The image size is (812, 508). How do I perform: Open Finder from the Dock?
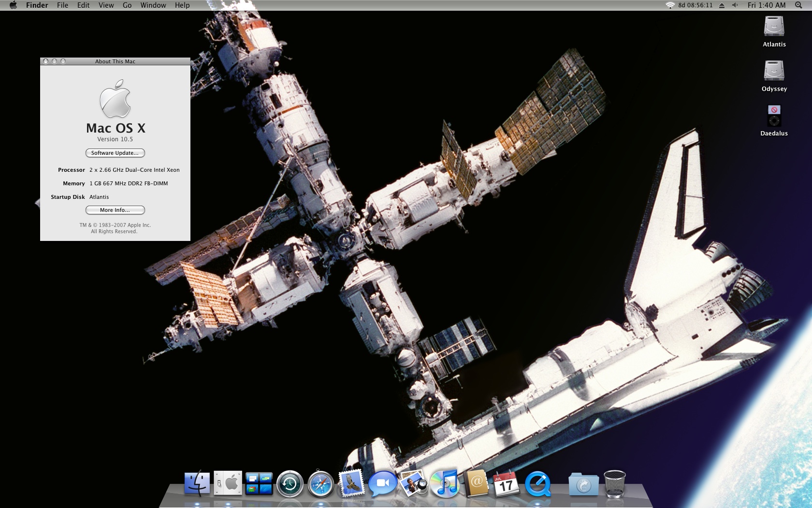pos(197,483)
